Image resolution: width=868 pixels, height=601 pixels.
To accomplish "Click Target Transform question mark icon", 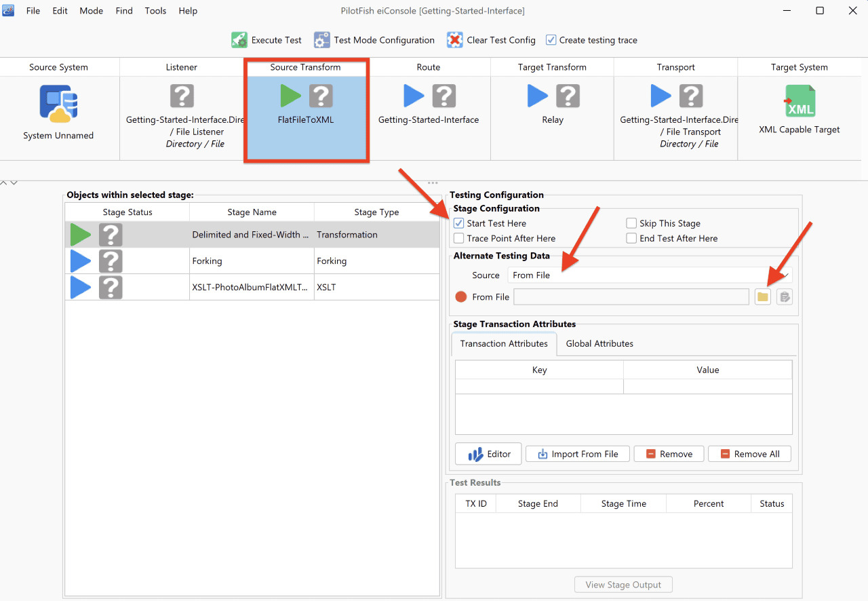I will pyautogui.click(x=568, y=96).
